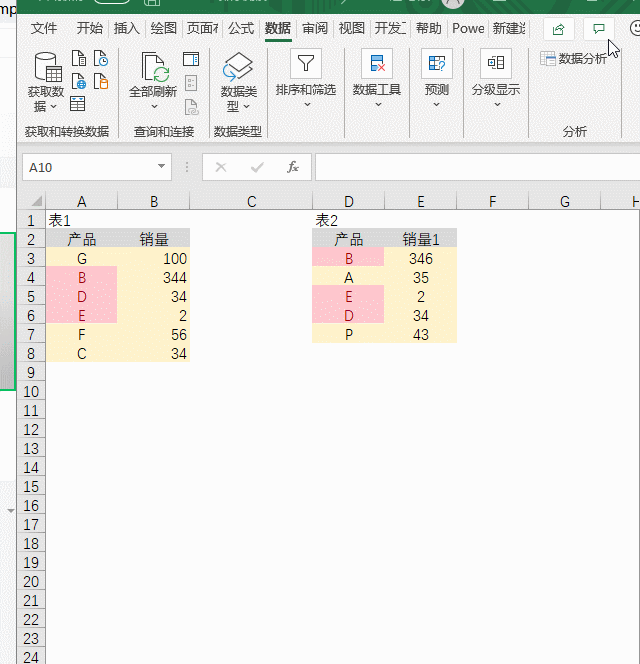
Task: Select column A header
Action: pyautogui.click(x=81, y=202)
